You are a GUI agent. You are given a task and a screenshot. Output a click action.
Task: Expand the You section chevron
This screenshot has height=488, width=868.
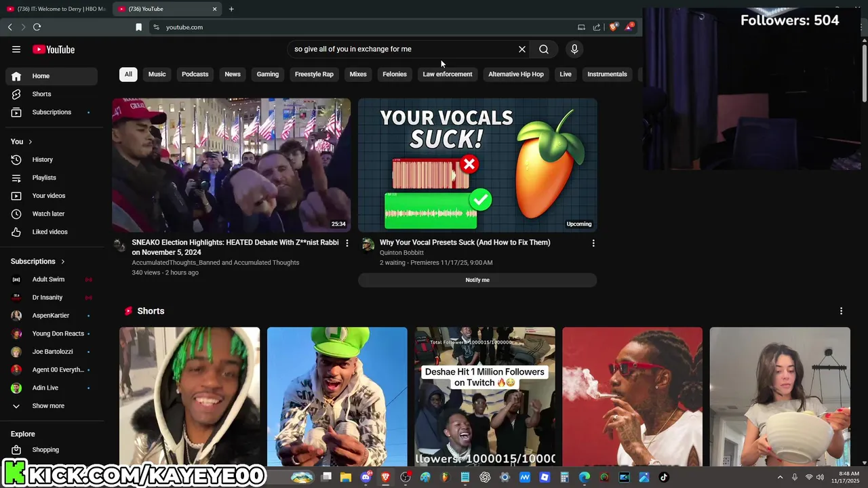coord(30,142)
